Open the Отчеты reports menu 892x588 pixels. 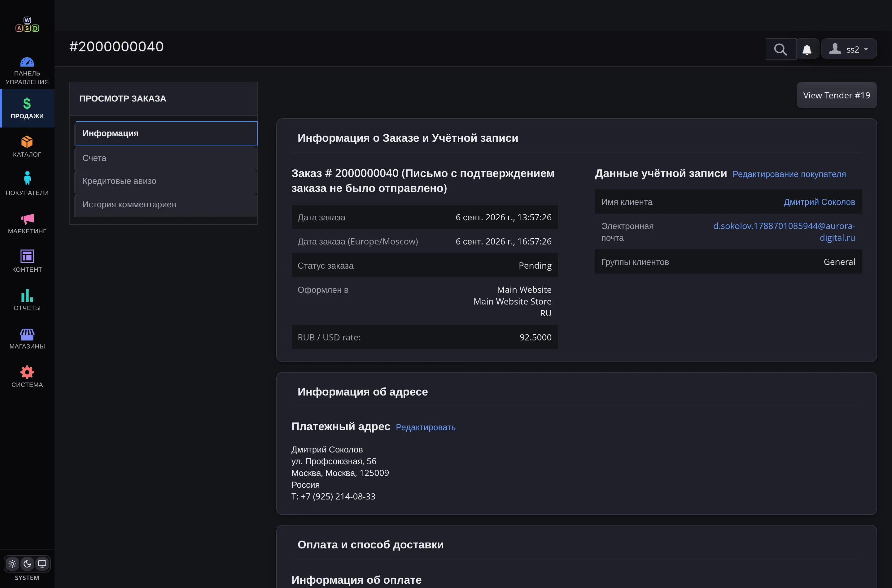[x=27, y=300]
